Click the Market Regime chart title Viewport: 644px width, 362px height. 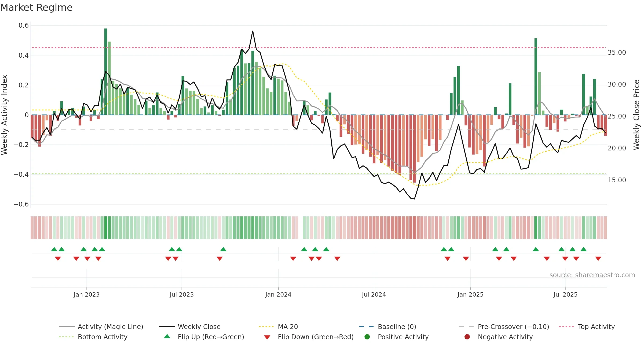[x=36, y=7]
